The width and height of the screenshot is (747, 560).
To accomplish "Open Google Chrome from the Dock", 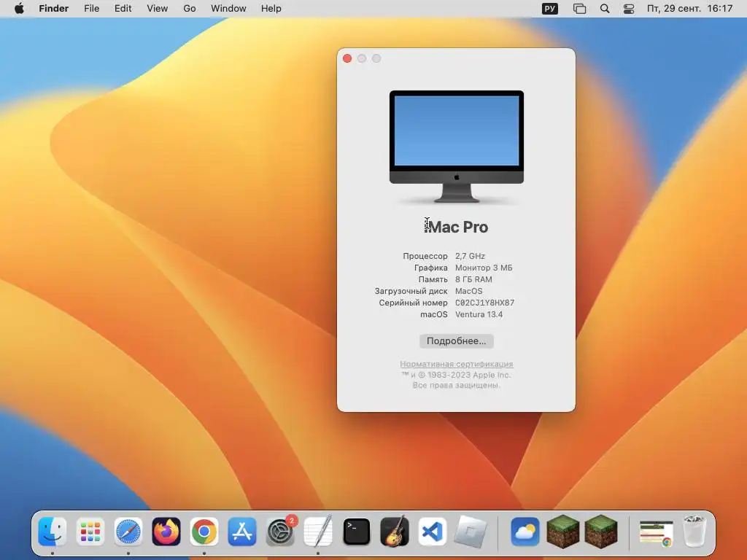I will 204,532.
